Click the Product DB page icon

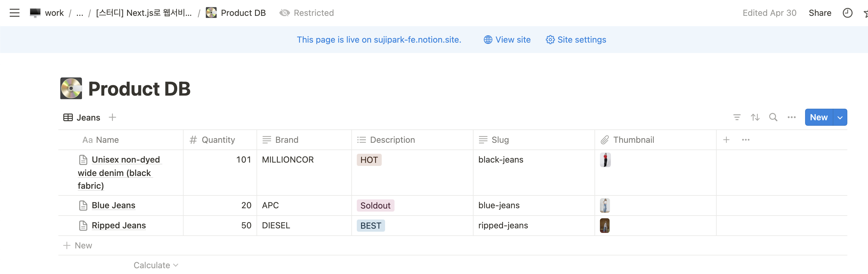pos(71,88)
